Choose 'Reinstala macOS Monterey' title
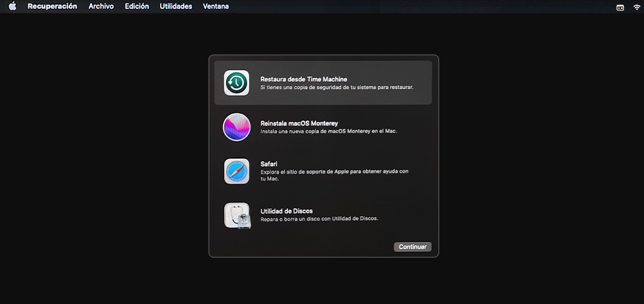Screen dimensions: 644x304 point(299,123)
